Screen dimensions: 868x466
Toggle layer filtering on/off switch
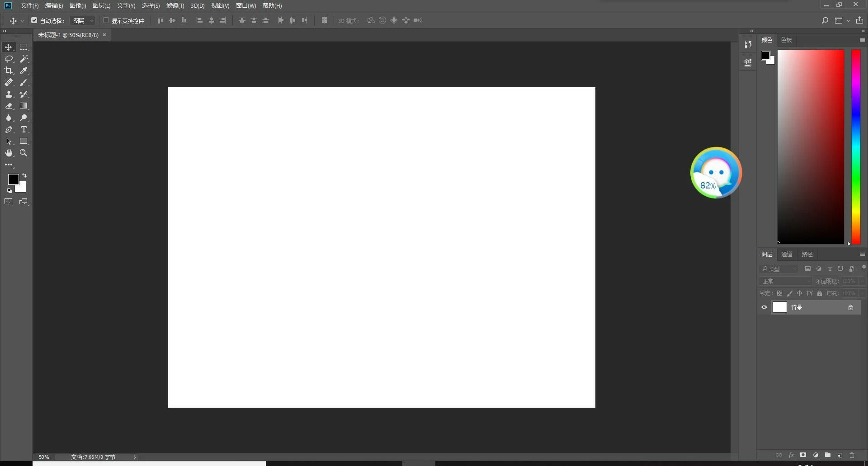click(x=863, y=268)
